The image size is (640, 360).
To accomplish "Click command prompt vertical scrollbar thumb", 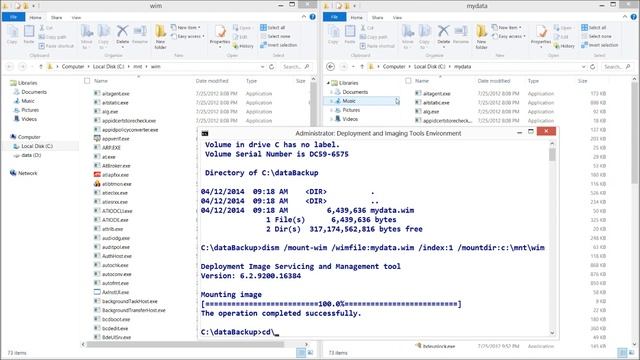I will coord(552,155).
